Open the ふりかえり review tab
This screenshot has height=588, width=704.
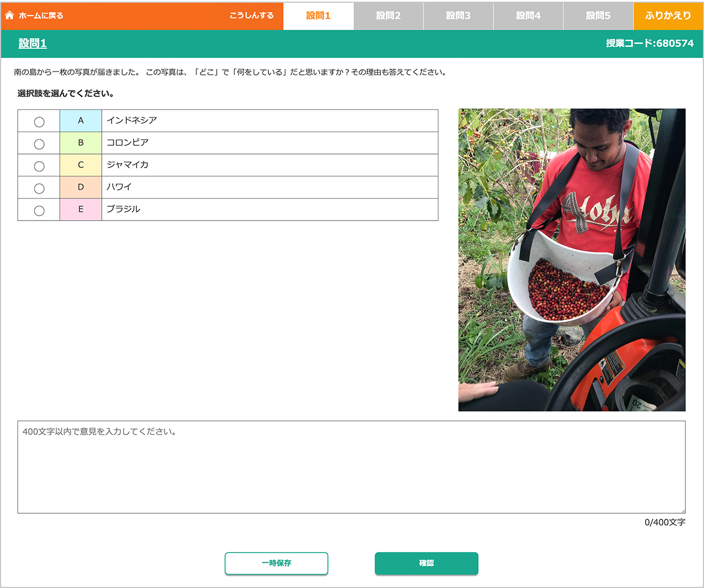pos(668,16)
